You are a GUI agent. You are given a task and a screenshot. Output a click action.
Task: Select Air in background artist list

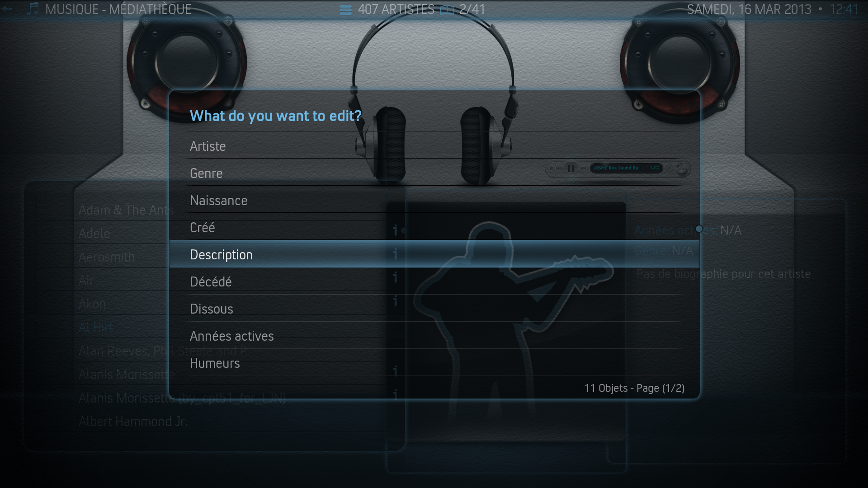pyautogui.click(x=85, y=281)
